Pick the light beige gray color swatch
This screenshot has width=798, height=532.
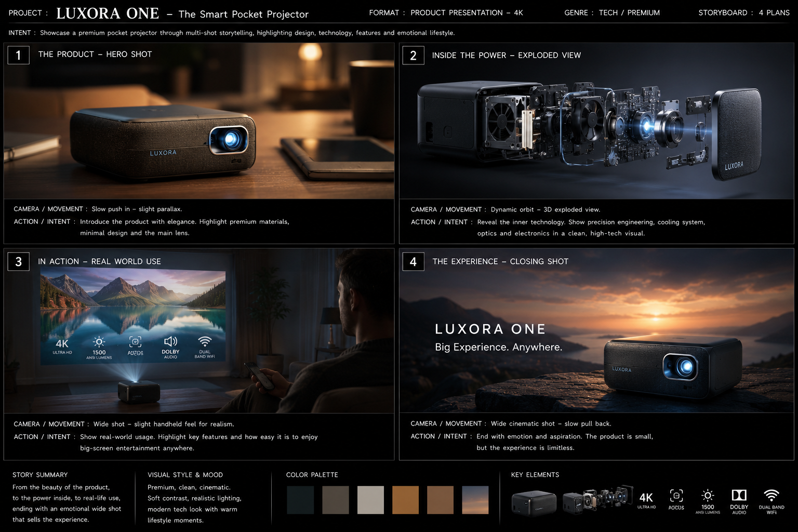point(370,500)
